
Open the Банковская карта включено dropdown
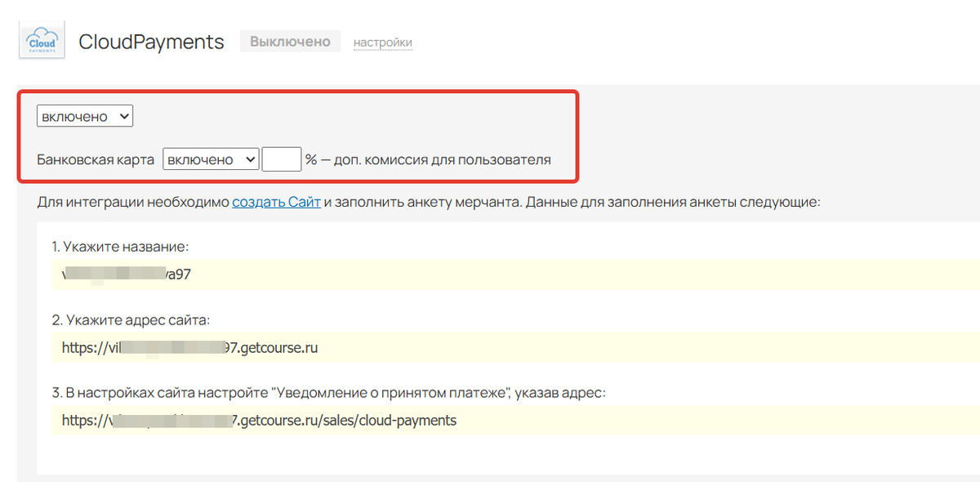(212, 159)
